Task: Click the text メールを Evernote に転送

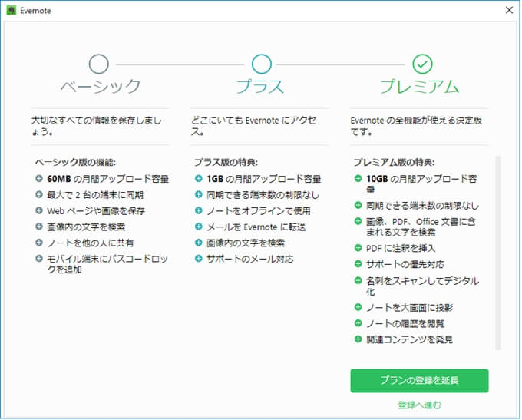Action: [x=256, y=227]
